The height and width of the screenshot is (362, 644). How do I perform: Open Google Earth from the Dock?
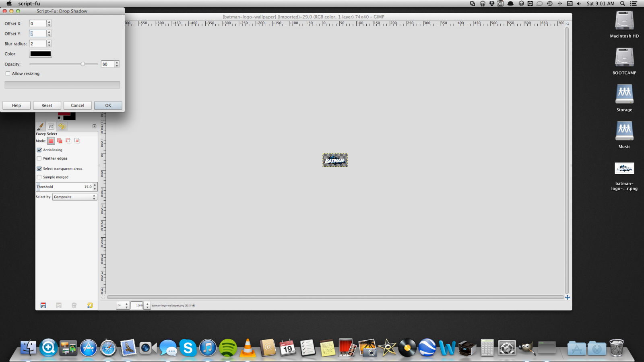pos(427,348)
